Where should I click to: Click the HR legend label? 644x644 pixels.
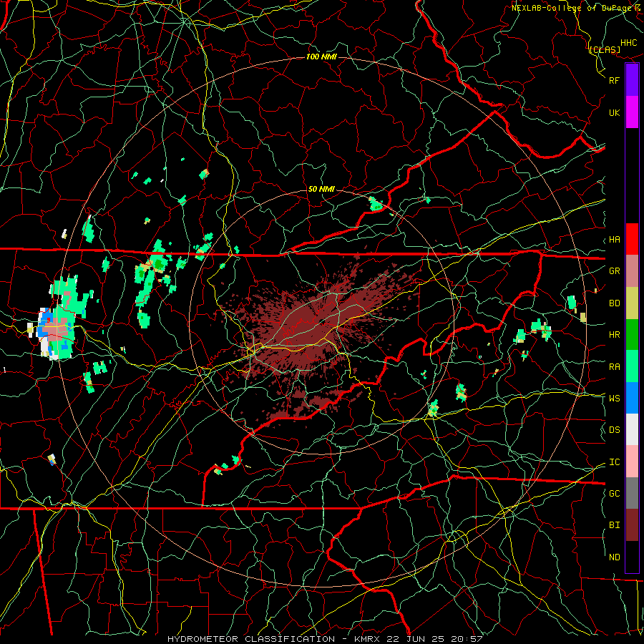[x=614, y=335]
